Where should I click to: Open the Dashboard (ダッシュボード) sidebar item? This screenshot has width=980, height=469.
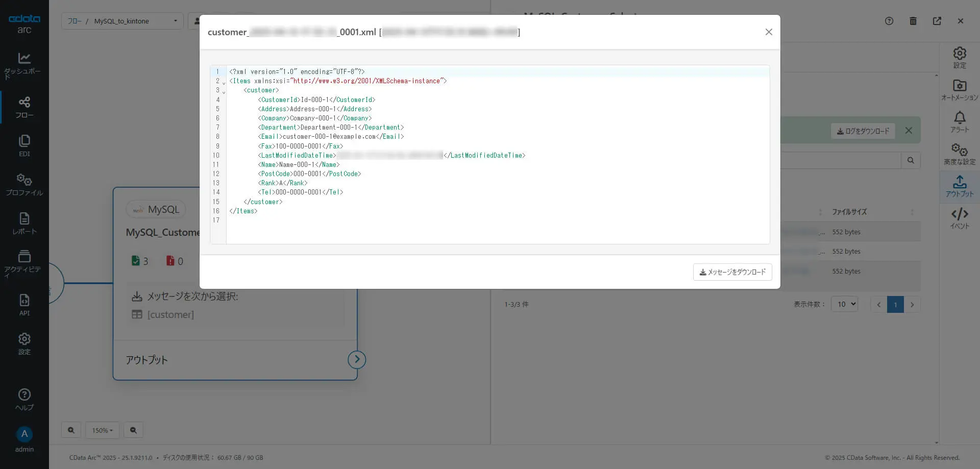click(x=24, y=66)
